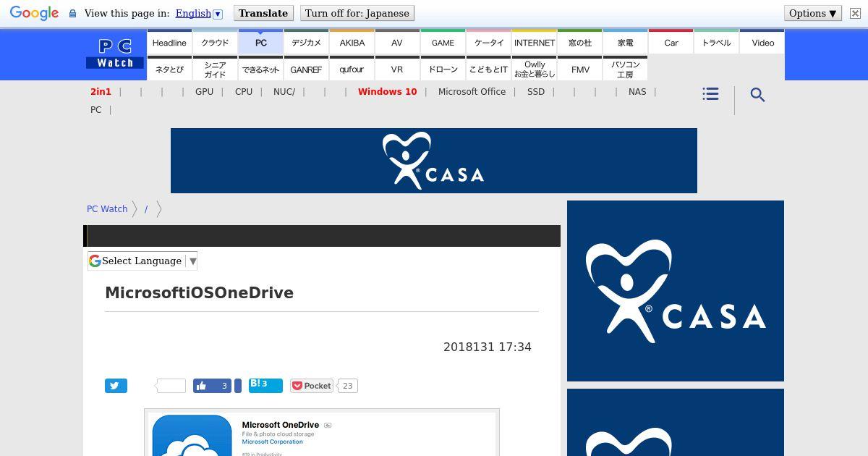Click the GPU topic link

pyautogui.click(x=204, y=92)
